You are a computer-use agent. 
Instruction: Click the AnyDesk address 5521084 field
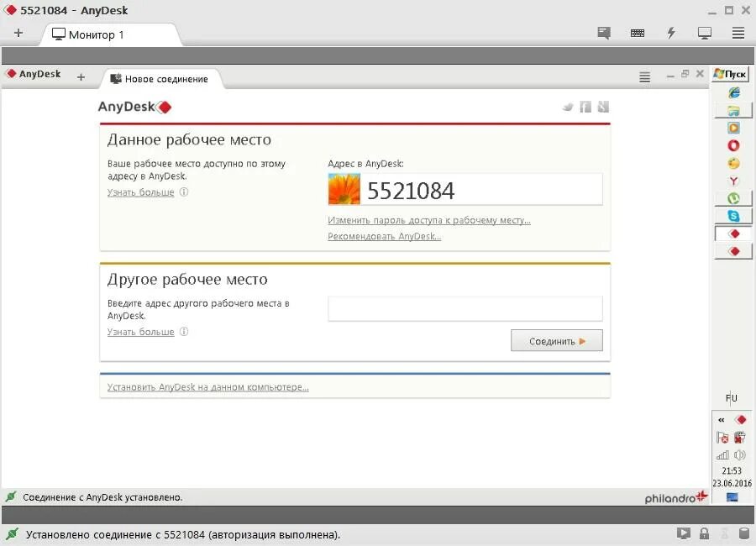[x=465, y=190]
